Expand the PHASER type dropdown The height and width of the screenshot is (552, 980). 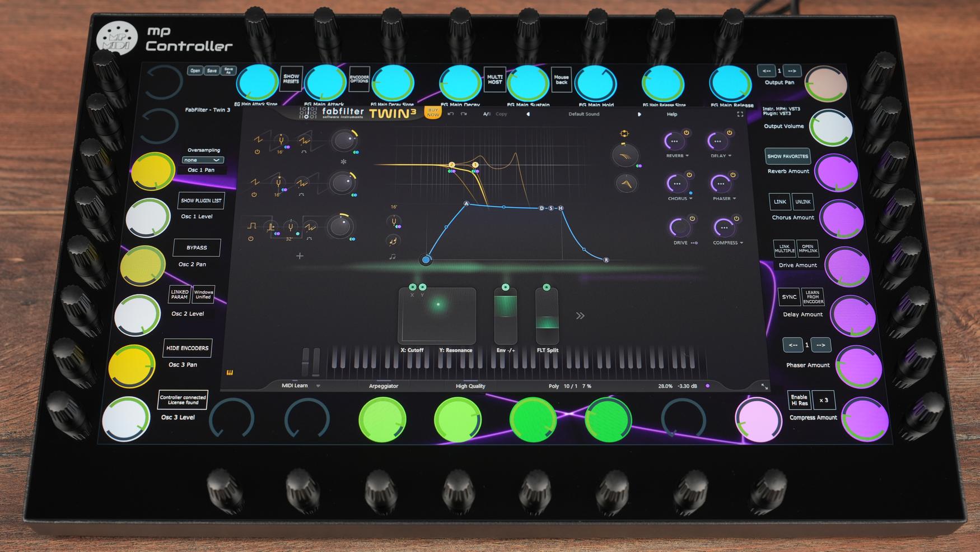point(734,198)
